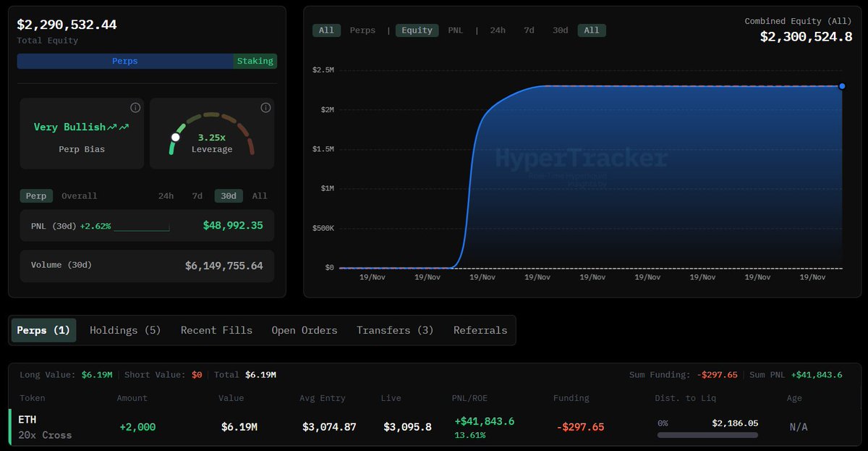Open the Perp Bias info tooltip
Viewport: 868px width, 451px height.
click(x=135, y=107)
